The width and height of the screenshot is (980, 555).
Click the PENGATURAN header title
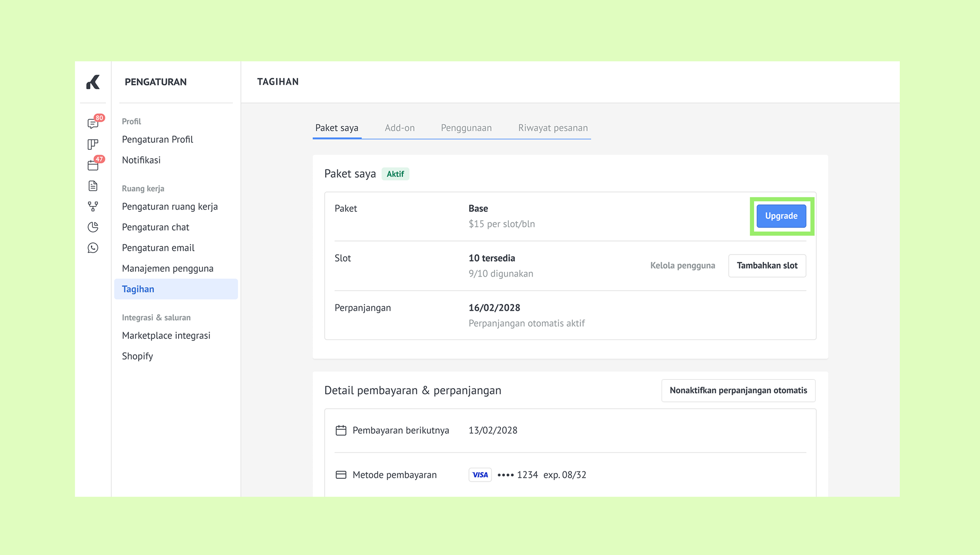[x=155, y=82]
